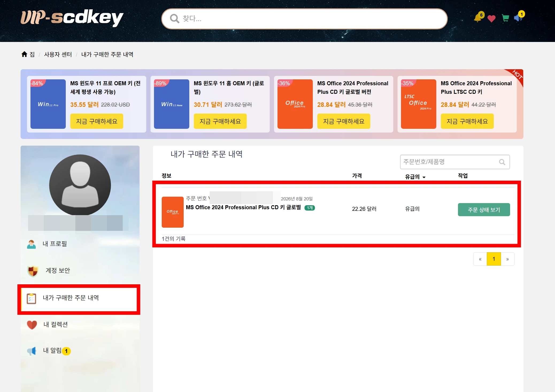
Task: Open 계정 보안 in the sidebar
Action: pos(58,270)
